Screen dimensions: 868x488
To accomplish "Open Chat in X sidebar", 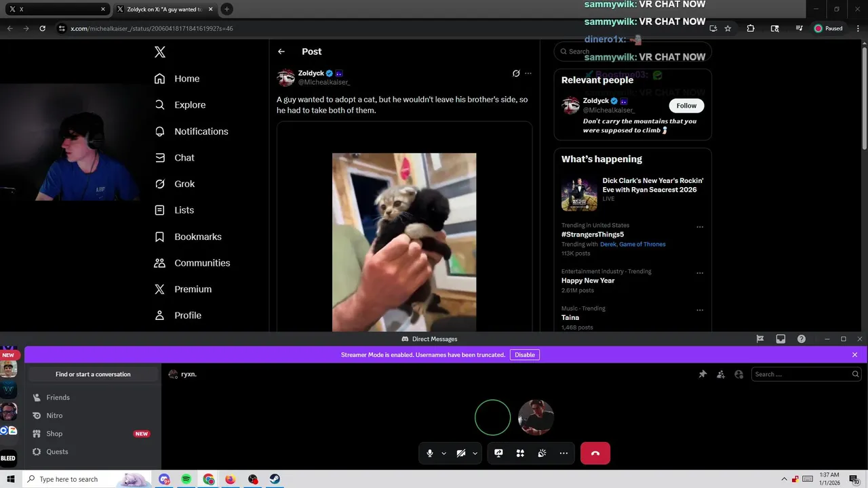I will [174, 158].
